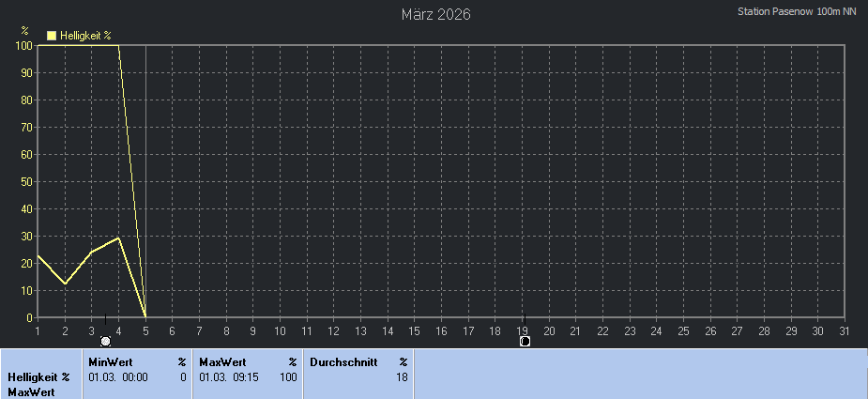Click the MinWert timestamp 01.03. 00:00
The height and width of the screenshot is (399, 868).
[118, 376]
